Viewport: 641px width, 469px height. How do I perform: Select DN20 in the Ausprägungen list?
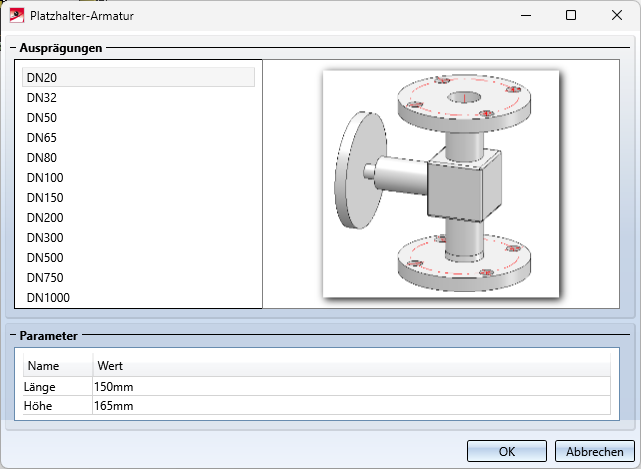click(x=138, y=77)
